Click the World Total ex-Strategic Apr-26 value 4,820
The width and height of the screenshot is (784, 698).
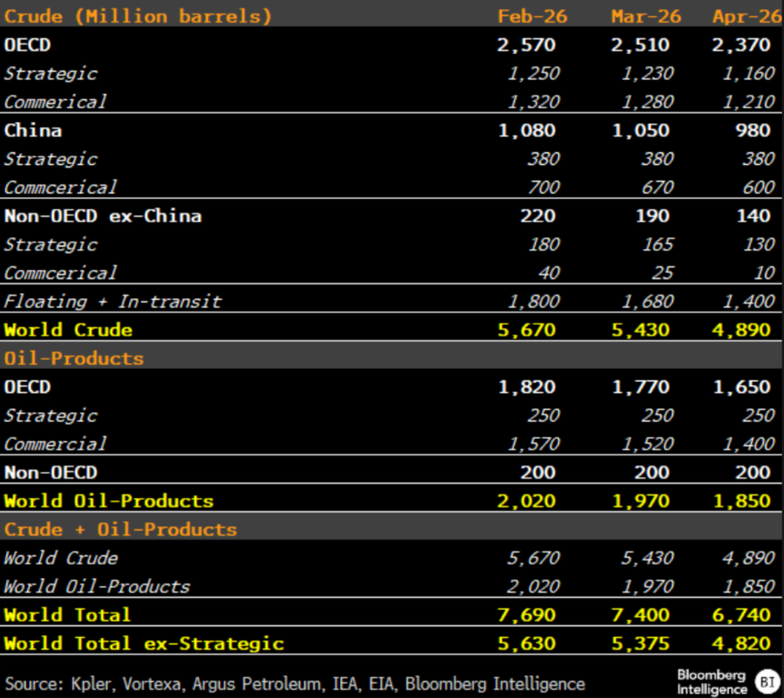click(x=741, y=644)
